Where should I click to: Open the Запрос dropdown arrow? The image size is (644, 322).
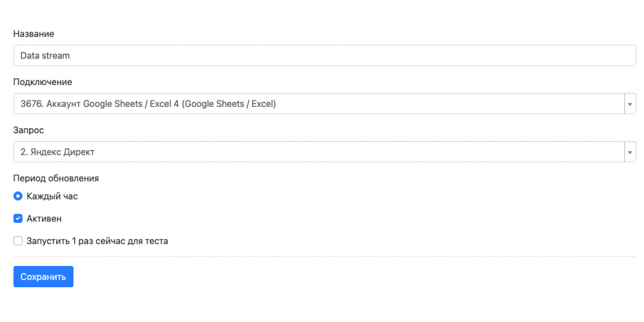(x=630, y=152)
